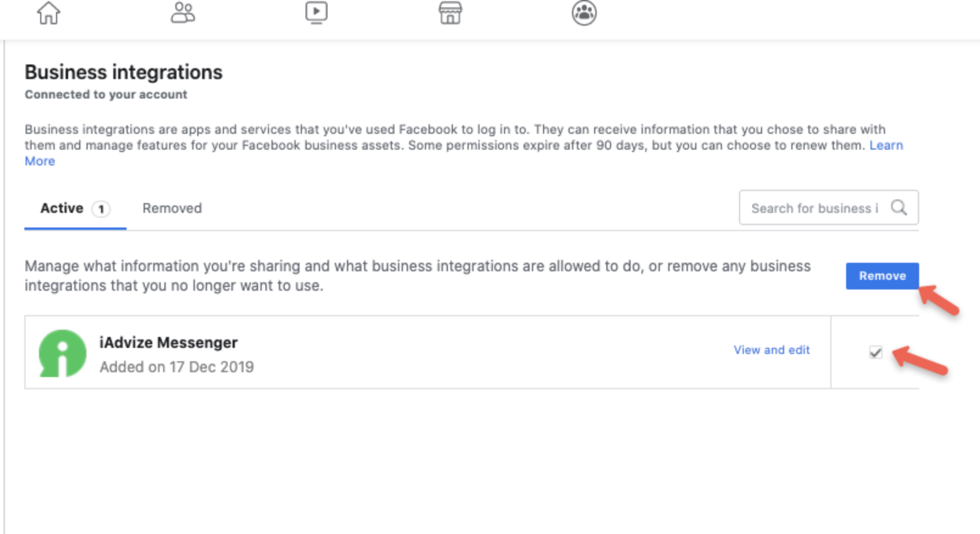Click the Added on 17 Dec 2019 text
Image resolution: width=980 pixels, height=534 pixels.
click(x=177, y=367)
